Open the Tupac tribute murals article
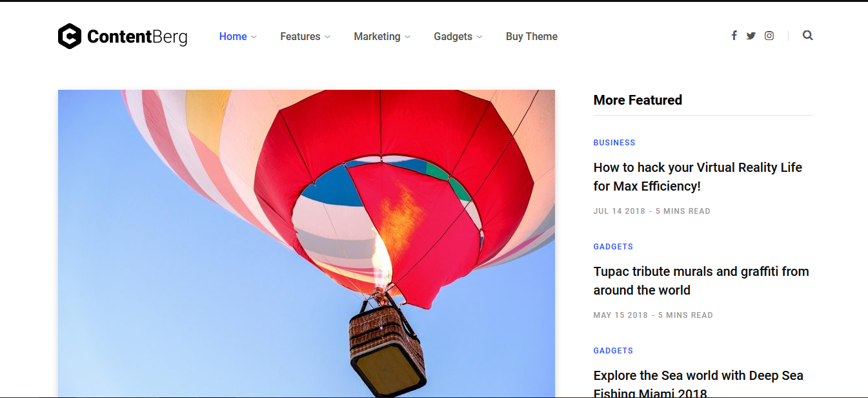This screenshot has height=398, width=868. pos(701,280)
